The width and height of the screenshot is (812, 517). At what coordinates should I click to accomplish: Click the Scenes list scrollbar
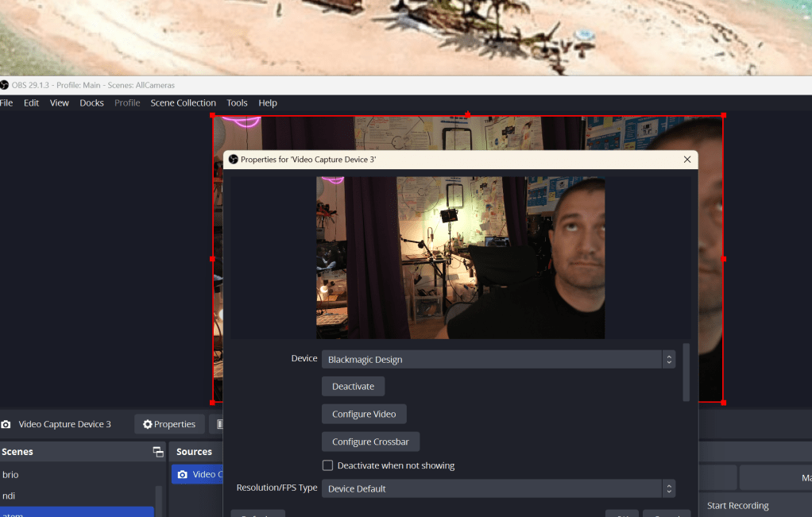click(x=159, y=500)
